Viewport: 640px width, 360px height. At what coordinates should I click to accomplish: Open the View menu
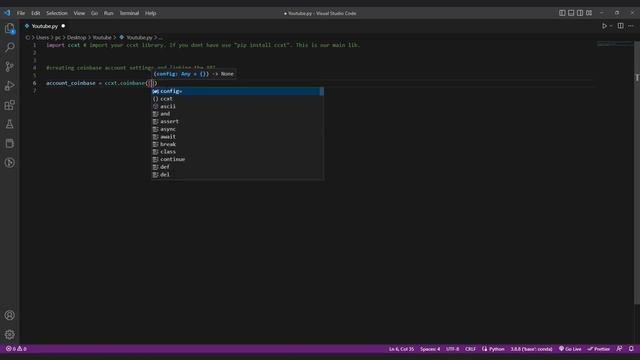79,13
